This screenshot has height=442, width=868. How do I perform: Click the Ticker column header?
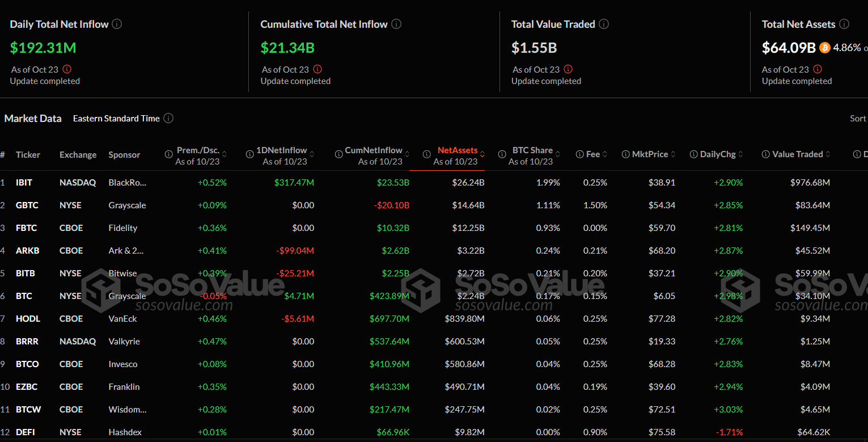pyautogui.click(x=28, y=155)
